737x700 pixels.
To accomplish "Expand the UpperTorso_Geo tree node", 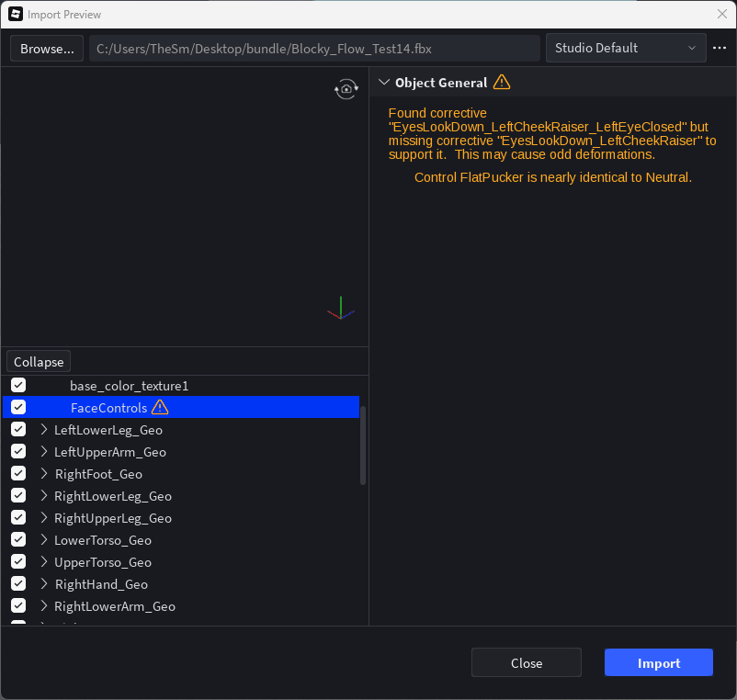I will (44, 562).
